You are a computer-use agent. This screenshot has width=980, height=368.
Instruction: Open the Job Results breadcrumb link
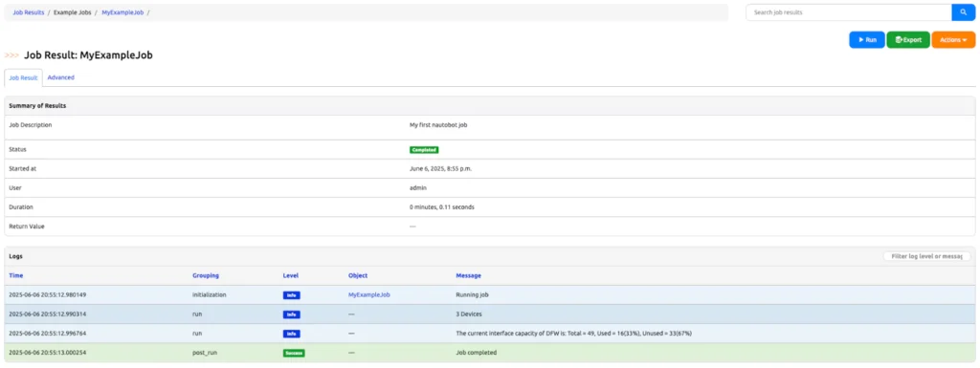tap(29, 11)
